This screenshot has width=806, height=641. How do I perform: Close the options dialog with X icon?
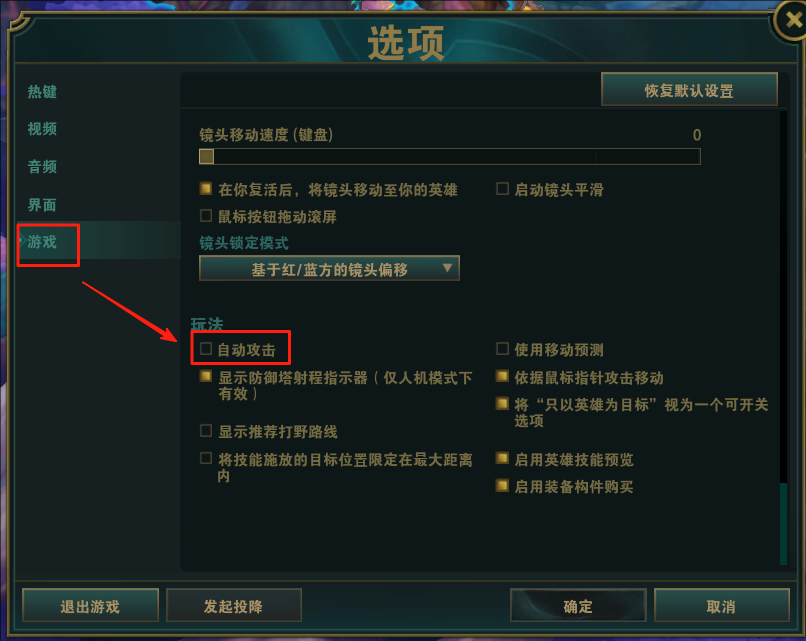point(793,20)
